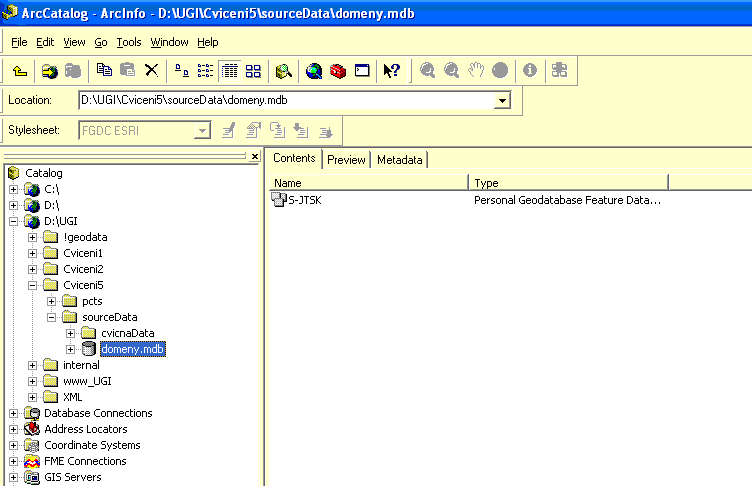Click the Up One Level toolbar icon
752x486 pixels.
(20, 71)
